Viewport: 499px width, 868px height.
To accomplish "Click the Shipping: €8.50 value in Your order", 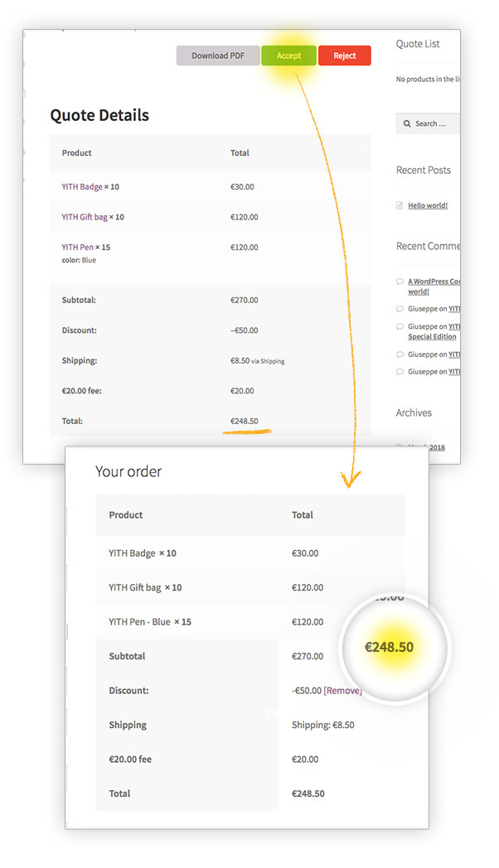I will coord(323,725).
